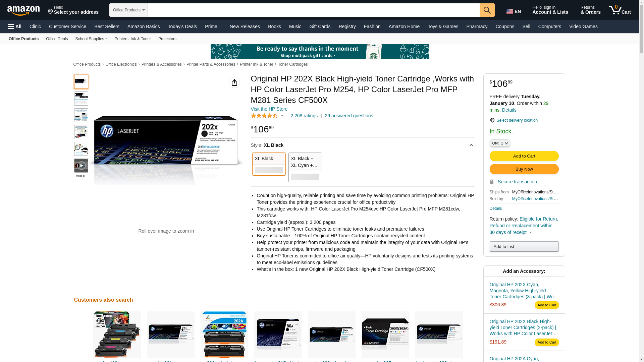Click the Amazon logo
Screen dimensions: 644x362
23,10
